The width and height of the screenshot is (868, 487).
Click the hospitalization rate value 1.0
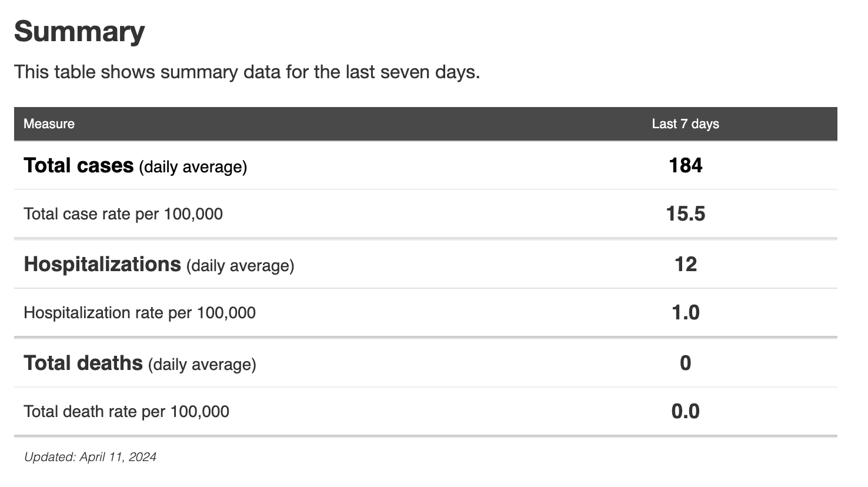pyautogui.click(x=685, y=313)
